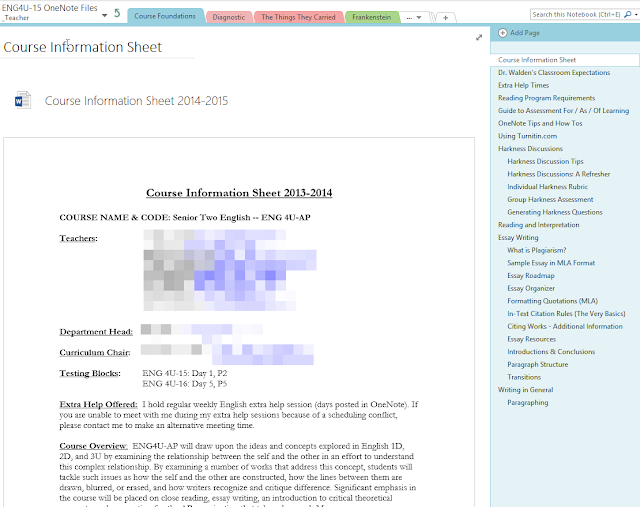Open Course Information Sheet 2014-2015 file link
This screenshot has width=640, height=507.
point(136,100)
